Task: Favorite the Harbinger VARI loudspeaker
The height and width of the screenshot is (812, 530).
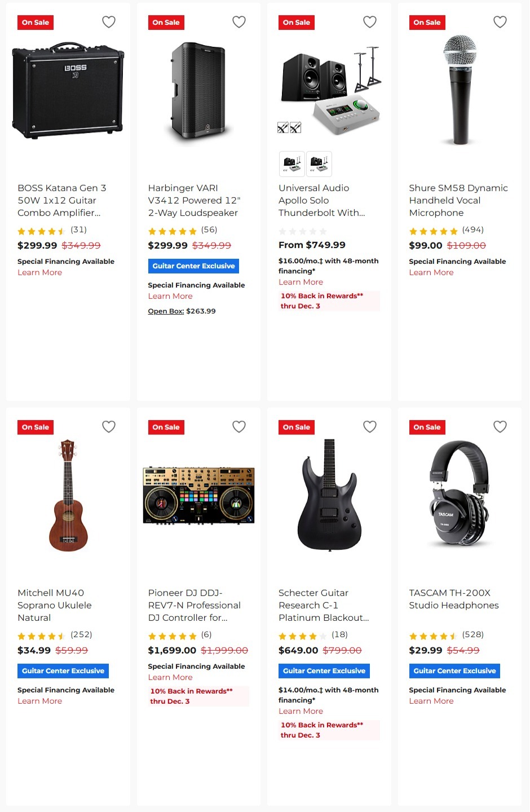Action: 239,21
